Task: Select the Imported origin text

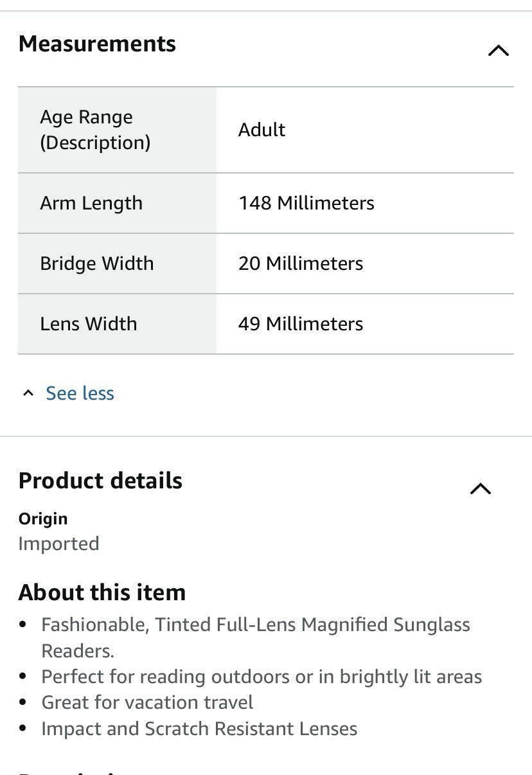Action: [x=58, y=544]
